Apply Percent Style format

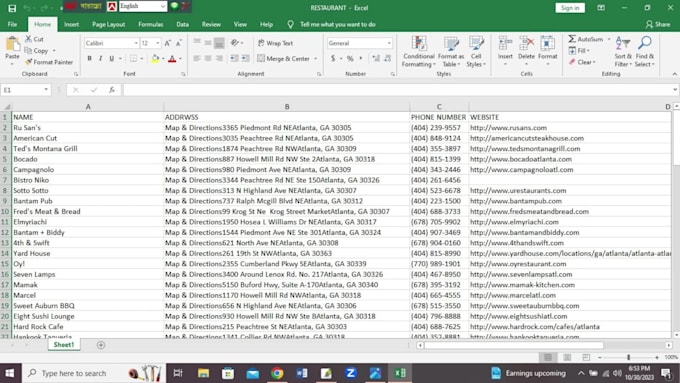tap(350, 58)
